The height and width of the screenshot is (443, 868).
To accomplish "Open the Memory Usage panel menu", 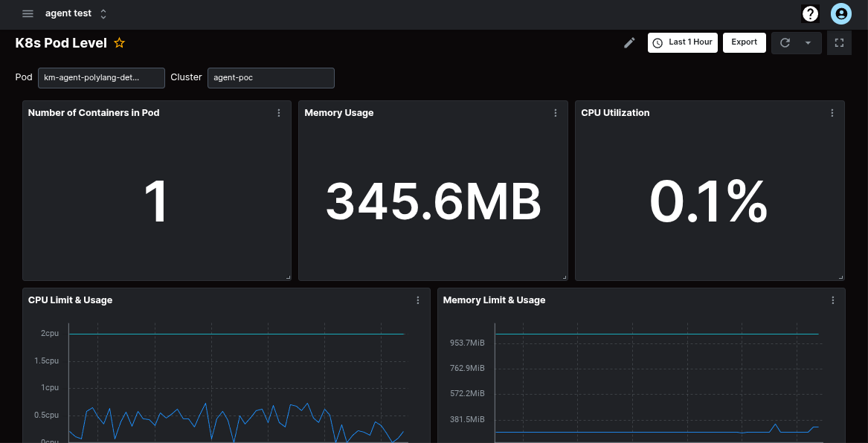I will (x=555, y=112).
